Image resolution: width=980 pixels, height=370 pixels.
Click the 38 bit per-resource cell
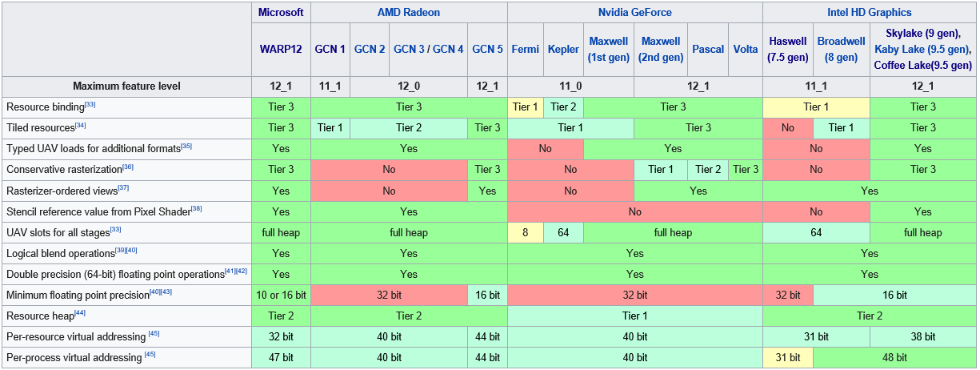pos(923,337)
